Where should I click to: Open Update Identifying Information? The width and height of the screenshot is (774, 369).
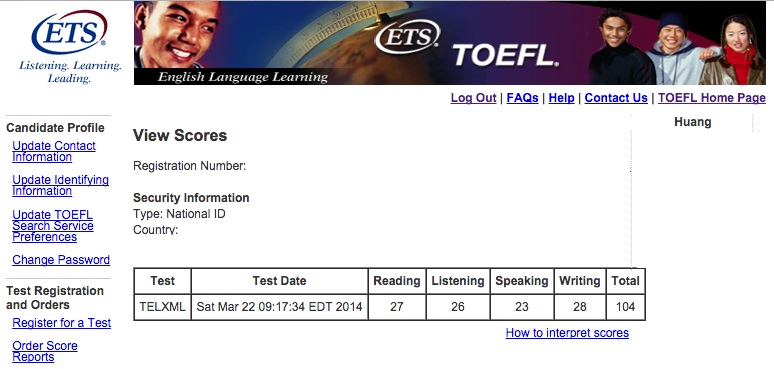click(60, 185)
